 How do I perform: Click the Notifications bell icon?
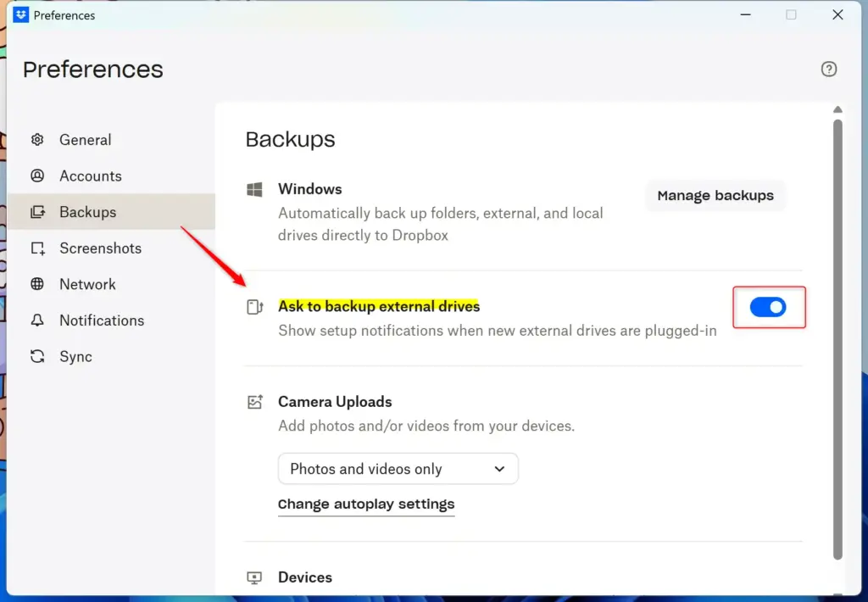[37, 321]
